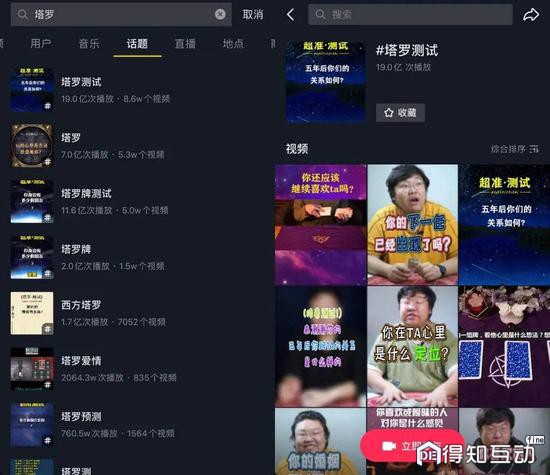Click the beige 西方塔罗 topic thumbnail
The width and height of the screenshot is (550, 475).
(32, 313)
